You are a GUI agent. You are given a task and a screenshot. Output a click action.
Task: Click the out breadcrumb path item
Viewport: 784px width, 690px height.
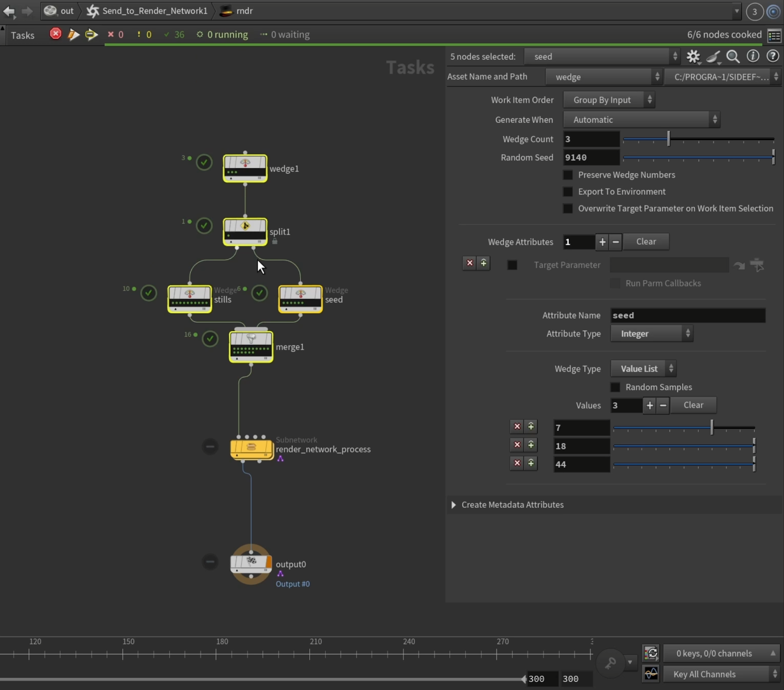coord(67,11)
